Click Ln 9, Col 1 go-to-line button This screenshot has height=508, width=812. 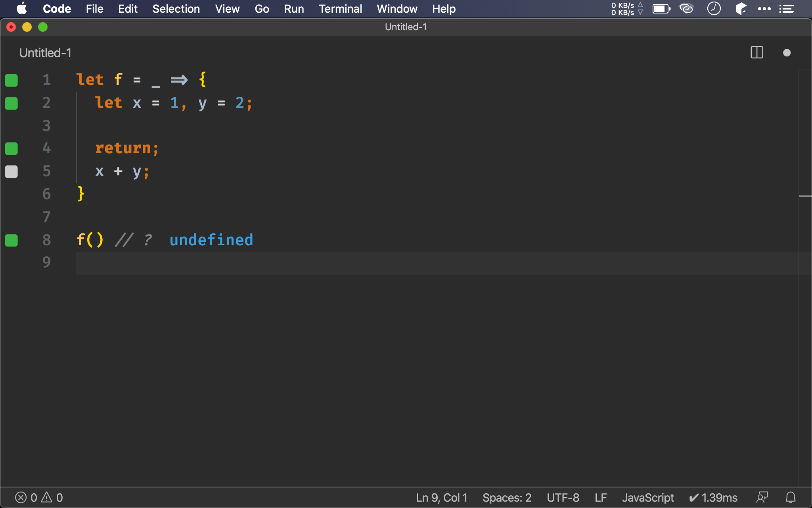(441, 497)
